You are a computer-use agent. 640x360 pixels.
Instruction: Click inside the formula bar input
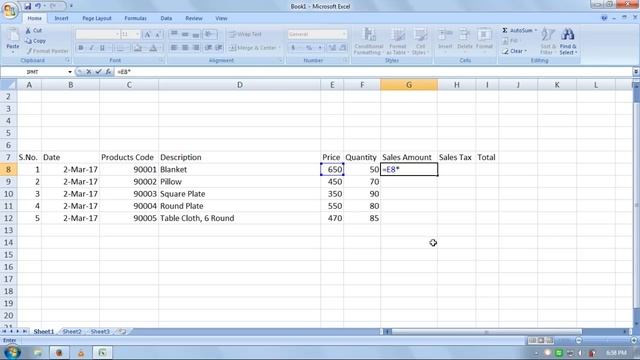(x=373, y=72)
